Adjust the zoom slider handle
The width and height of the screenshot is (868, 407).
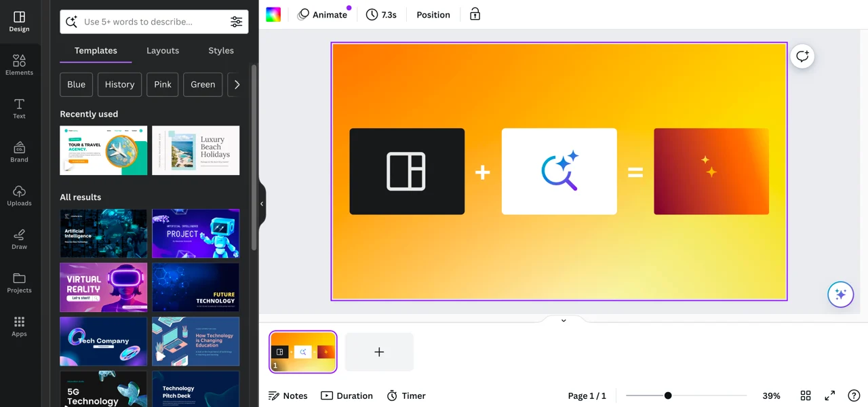(x=668, y=395)
